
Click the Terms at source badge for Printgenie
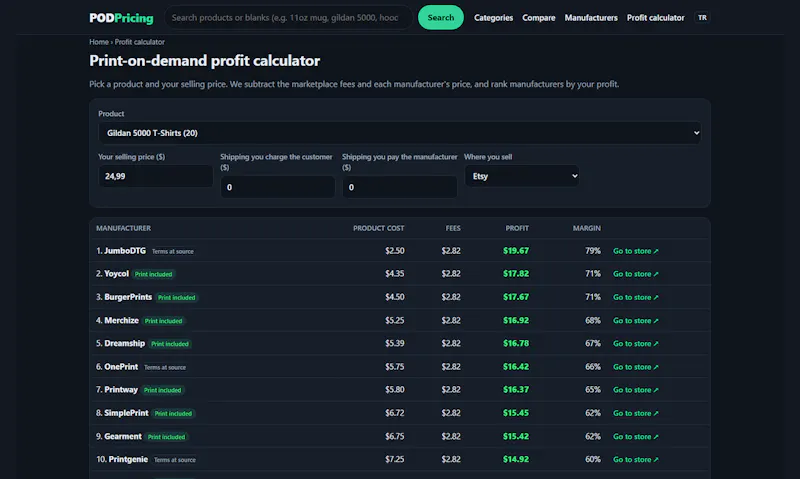pos(174,460)
